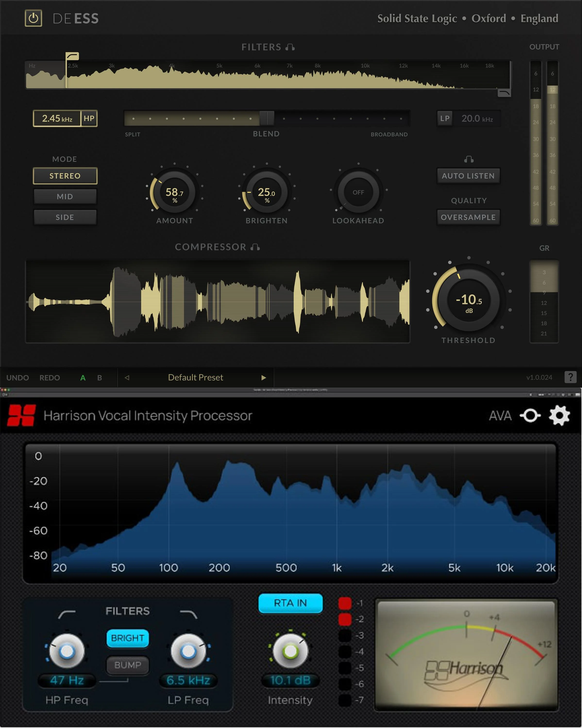The width and height of the screenshot is (582, 728).
Task: Open the Harrison settings gear
Action: click(559, 416)
